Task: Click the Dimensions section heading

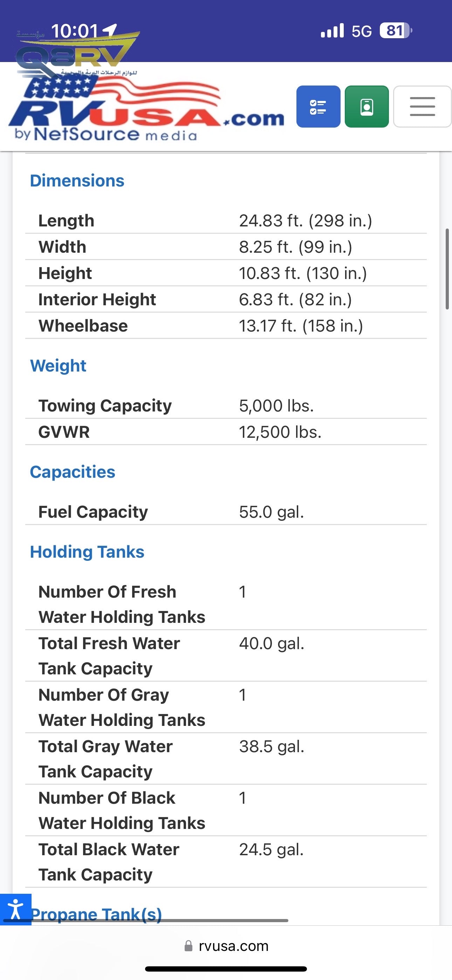Action: (x=77, y=181)
